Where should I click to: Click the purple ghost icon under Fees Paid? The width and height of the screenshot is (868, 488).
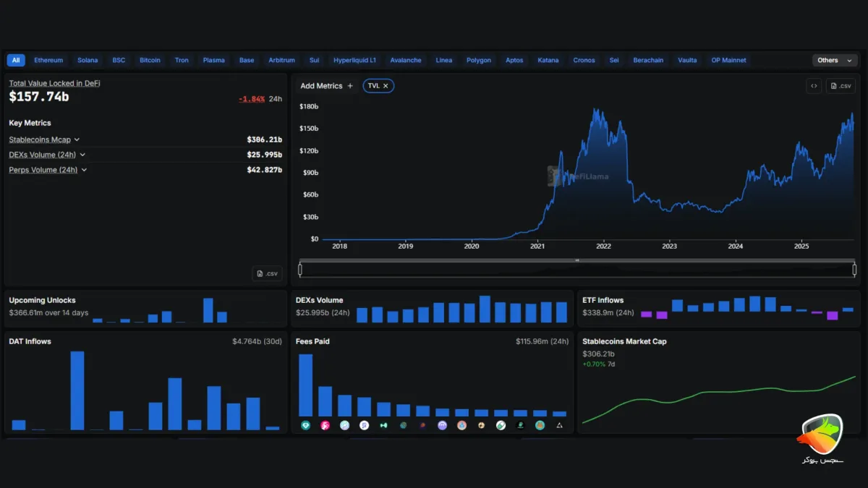442,426
